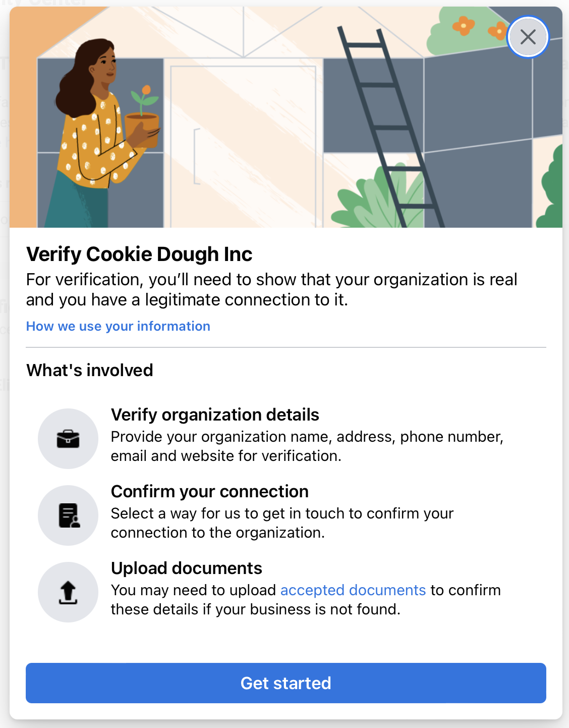Click the orange flowers in the illustration
Screen dimensions: 569x728
point(469,25)
